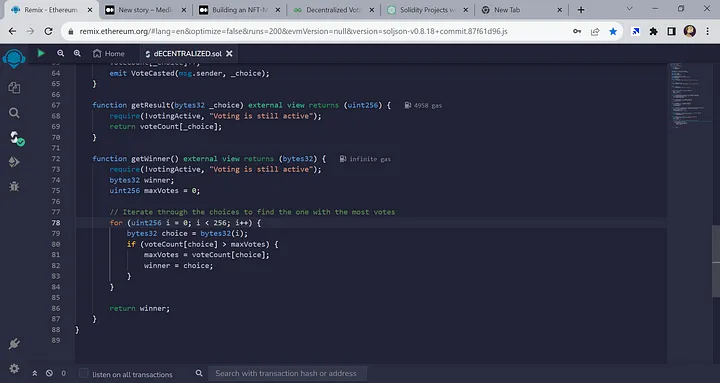Click the Remix logo icon in sidebar
Viewport: 720px width, 383px height.
(x=14, y=59)
